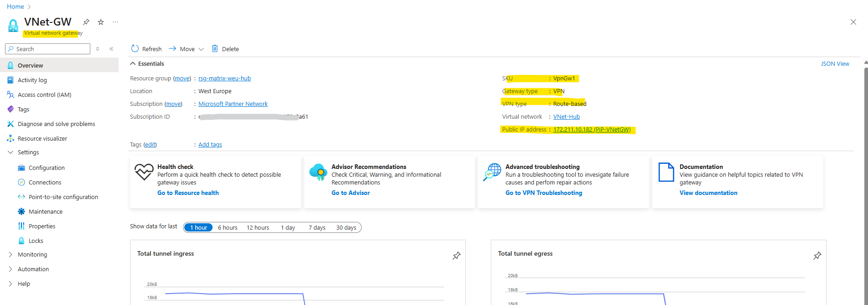Click the Delete toolbar button
Viewport: 868px width, 305px height.
[x=225, y=49]
